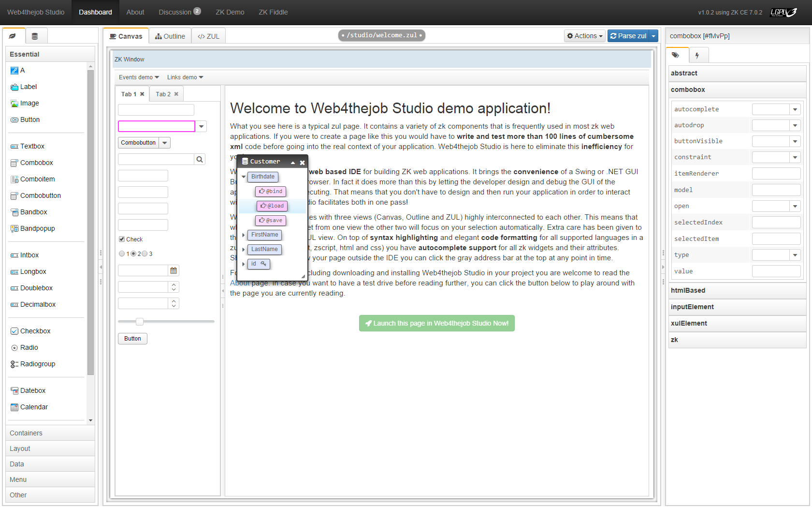
Task: Select the Radio palette widget
Action: 24,347
